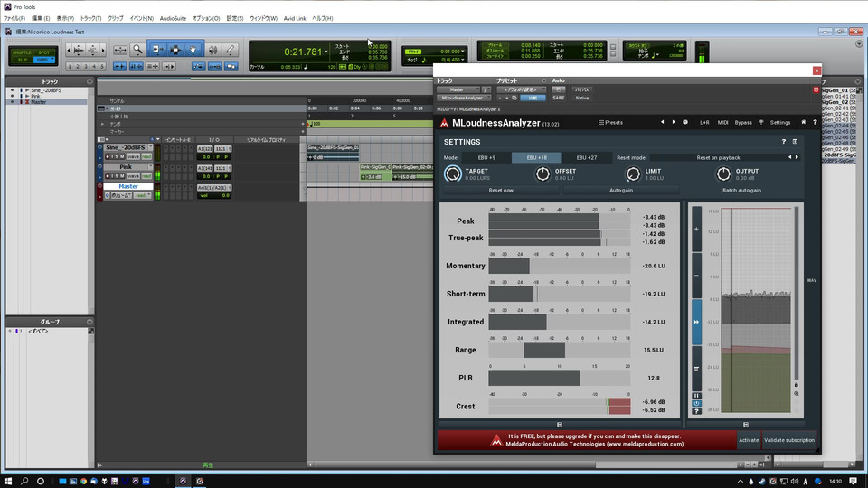Expand the テンポ ruler

(102, 124)
